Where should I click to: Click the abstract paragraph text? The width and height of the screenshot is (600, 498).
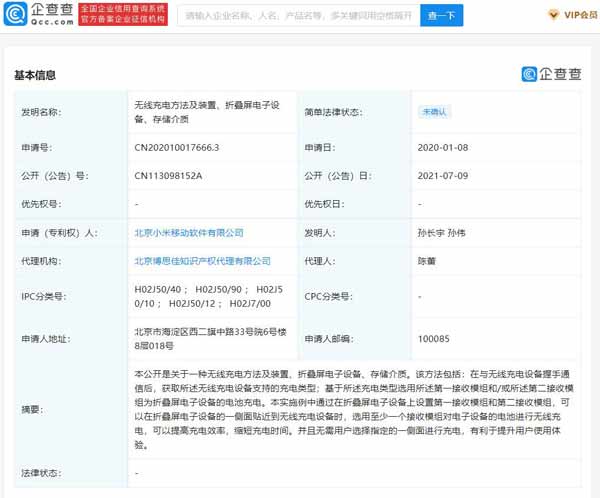click(x=354, y=410)
